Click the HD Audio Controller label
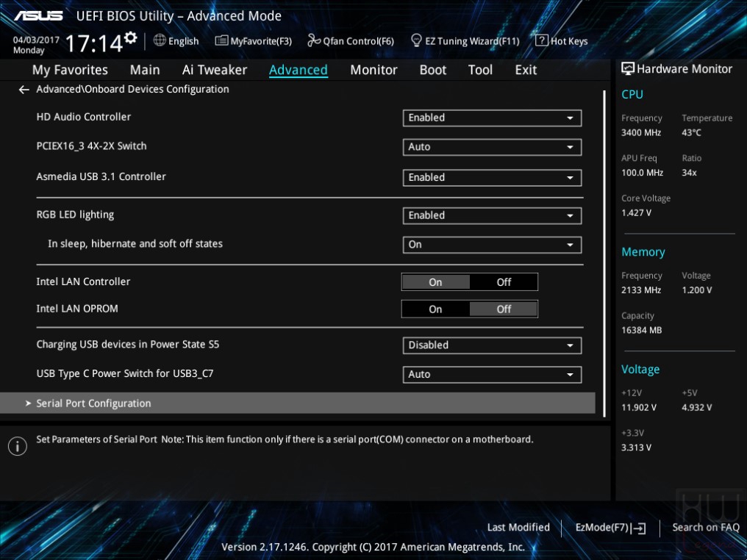Viewport: 747px width, 560px height. click(83, 117)
